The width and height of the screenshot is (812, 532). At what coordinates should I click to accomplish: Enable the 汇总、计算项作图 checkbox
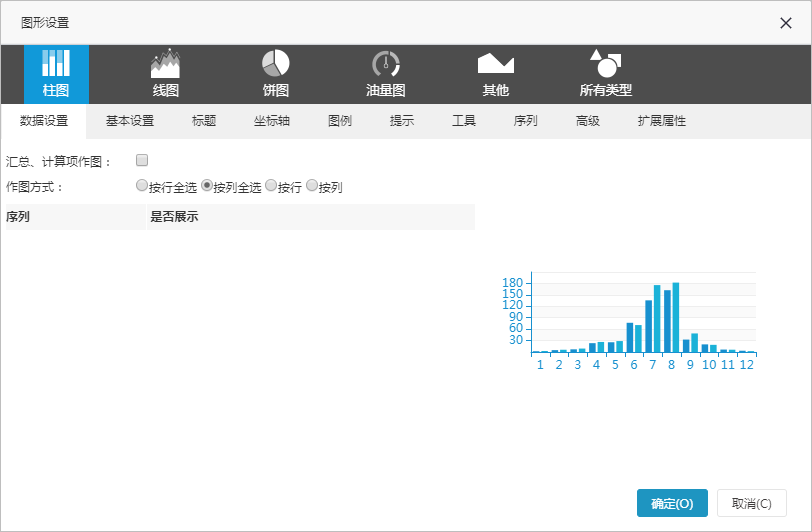142,160
